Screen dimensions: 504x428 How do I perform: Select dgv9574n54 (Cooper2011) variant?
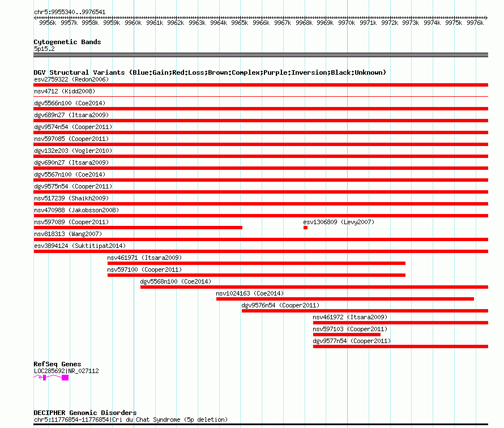[x=73, y=127]
